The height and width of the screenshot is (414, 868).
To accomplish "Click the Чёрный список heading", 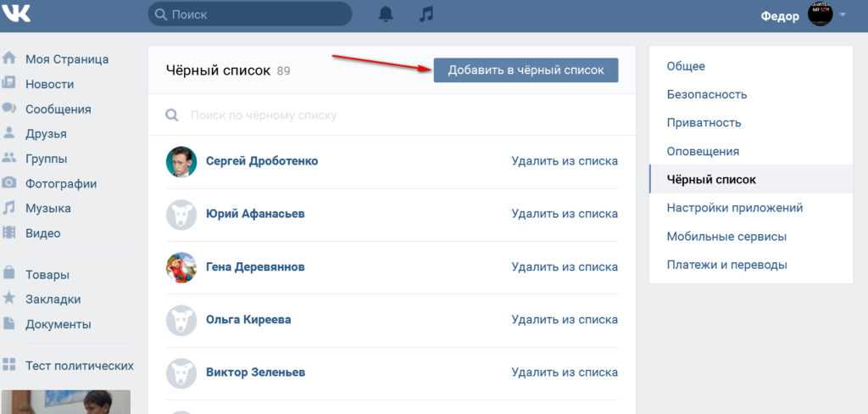I will point(218,70).
